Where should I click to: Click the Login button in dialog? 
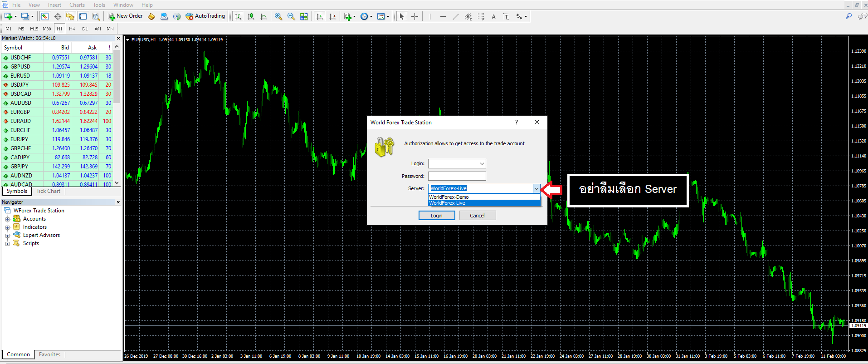click(437, 216)
